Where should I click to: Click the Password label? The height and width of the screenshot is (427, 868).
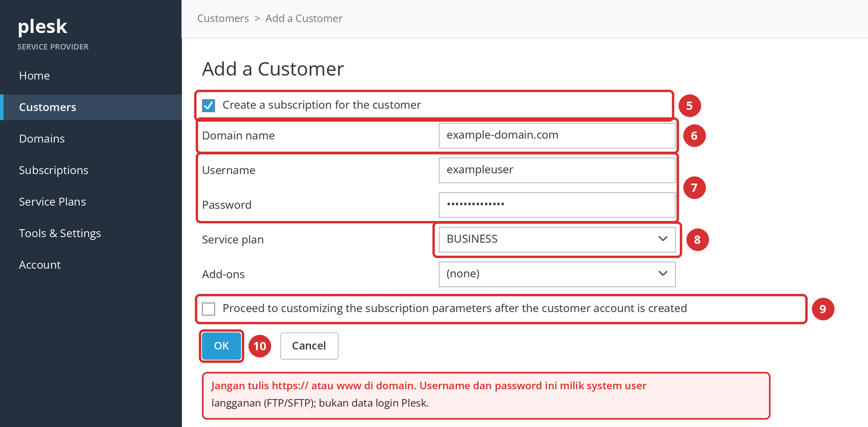click(227, 205)
